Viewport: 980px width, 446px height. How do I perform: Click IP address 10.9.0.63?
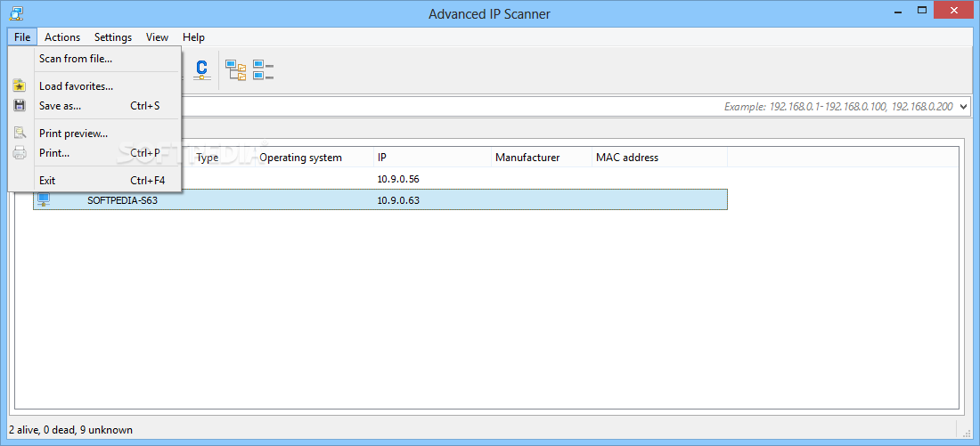tap(398, 201)
